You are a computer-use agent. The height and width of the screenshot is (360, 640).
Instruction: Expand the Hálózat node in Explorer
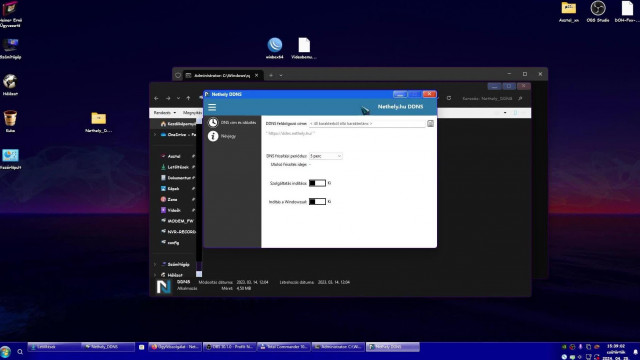point(155,275)
